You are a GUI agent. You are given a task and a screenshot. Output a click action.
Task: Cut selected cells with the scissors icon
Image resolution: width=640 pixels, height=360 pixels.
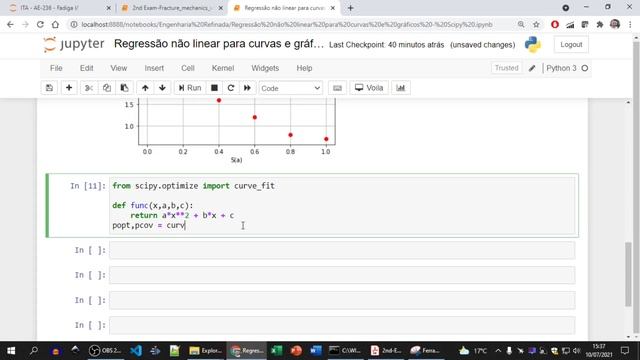(89, 88)
